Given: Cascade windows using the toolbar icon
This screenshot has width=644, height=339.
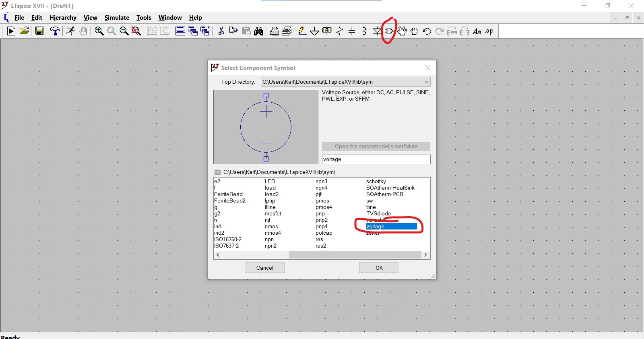Looking at the screenshot, I should [193, 31].
